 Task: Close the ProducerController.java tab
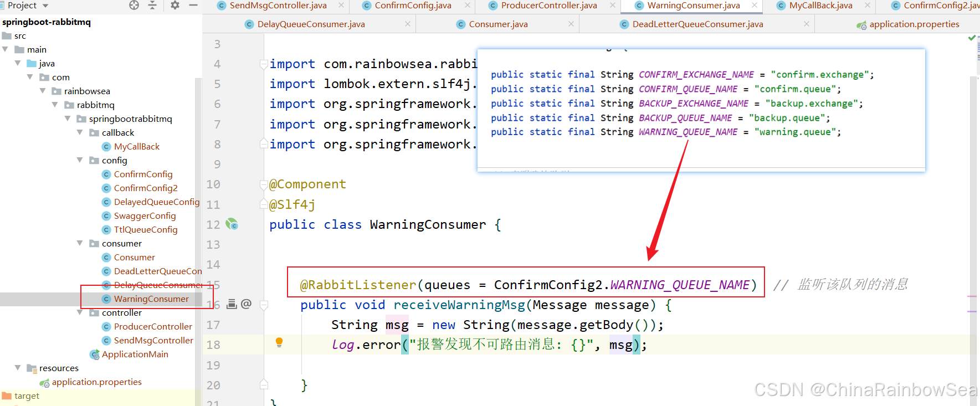[x=613, y=6]
